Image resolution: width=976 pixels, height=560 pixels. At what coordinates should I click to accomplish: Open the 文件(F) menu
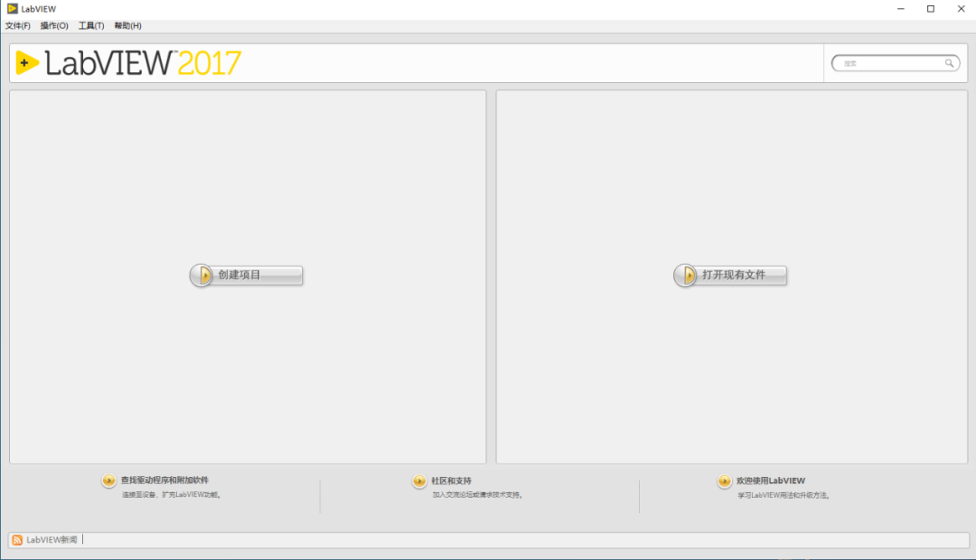coord(17,25)
